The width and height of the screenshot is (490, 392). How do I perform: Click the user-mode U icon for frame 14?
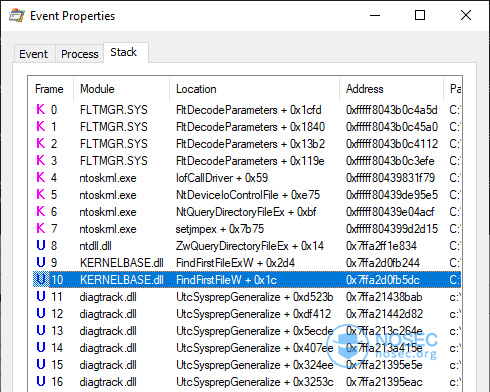click(x=41, y=347)
